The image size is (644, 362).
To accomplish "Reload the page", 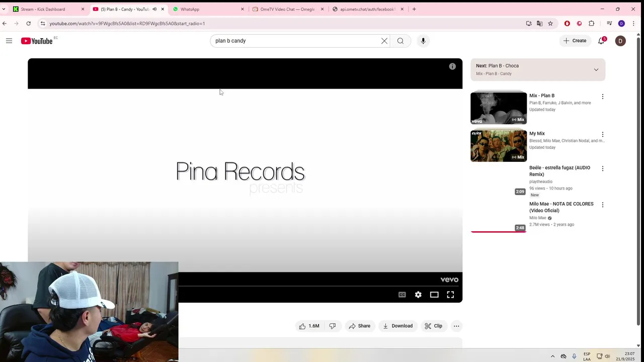I will 28,24.
